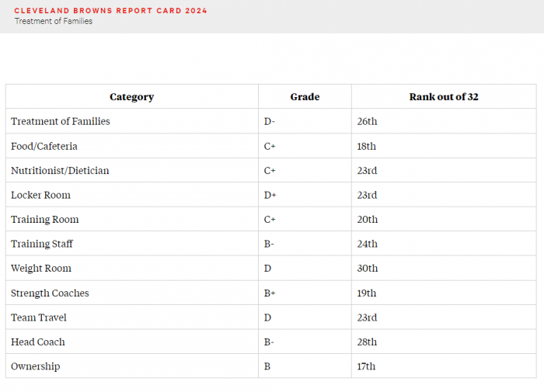Click the Training Room 20th rank cell
The height and width of the screenshot is (392, 544).
point(444,220)
